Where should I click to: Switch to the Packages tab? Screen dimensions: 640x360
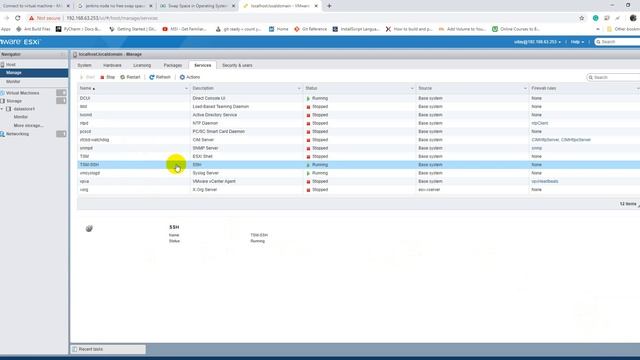pos(173,65)
